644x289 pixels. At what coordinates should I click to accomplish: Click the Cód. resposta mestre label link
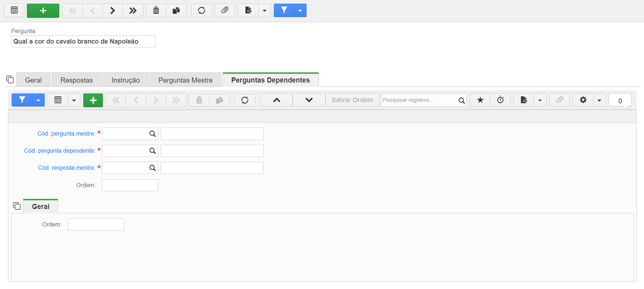pos(67,168)
